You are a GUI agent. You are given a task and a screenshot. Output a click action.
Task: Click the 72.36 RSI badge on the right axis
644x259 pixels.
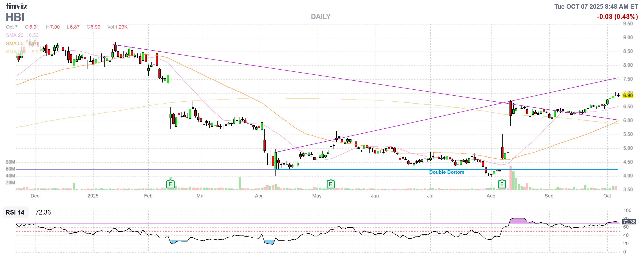[x=629, y=222]
